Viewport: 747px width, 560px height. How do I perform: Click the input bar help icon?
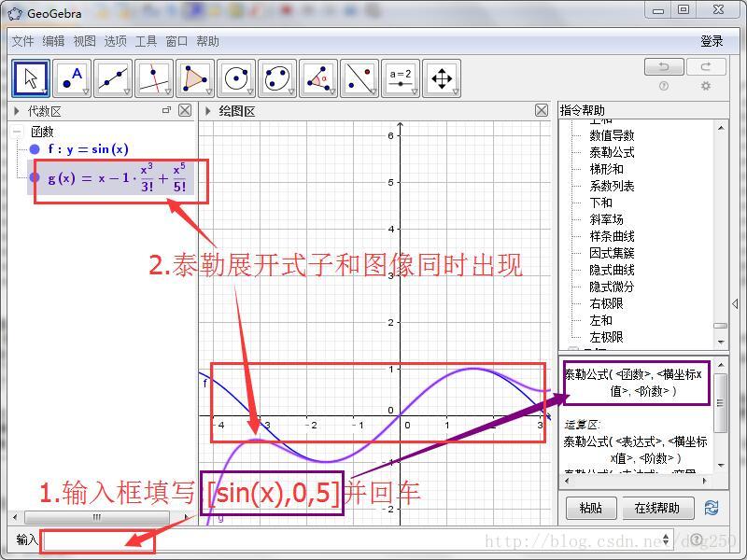click(696, 539)
